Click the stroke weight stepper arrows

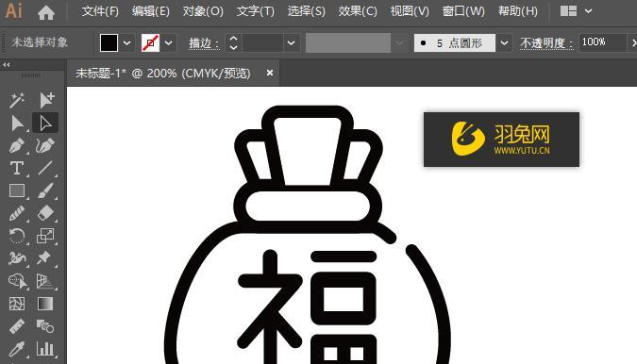pyautogui.click(x=233, y=42)
